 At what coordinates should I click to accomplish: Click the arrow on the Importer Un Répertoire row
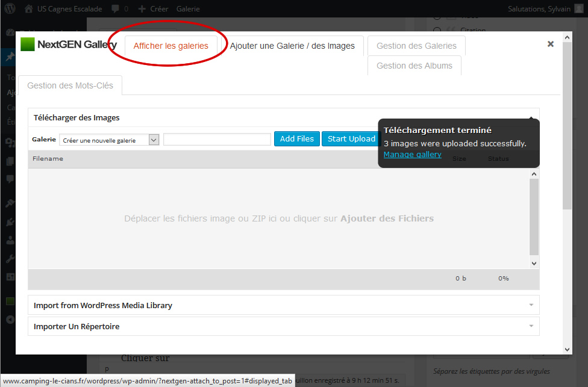(x=531, y=326)
